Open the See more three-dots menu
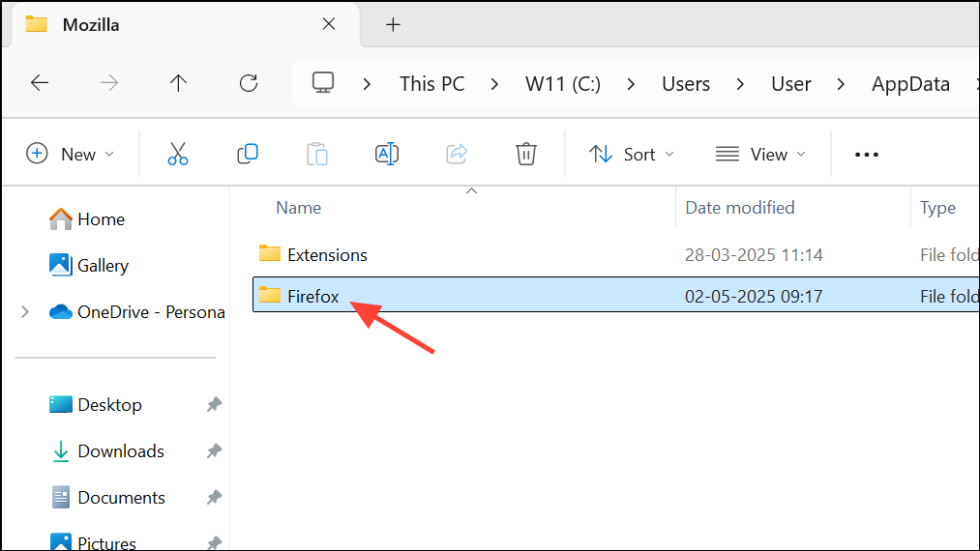The image size is (980, 551). 866,155
